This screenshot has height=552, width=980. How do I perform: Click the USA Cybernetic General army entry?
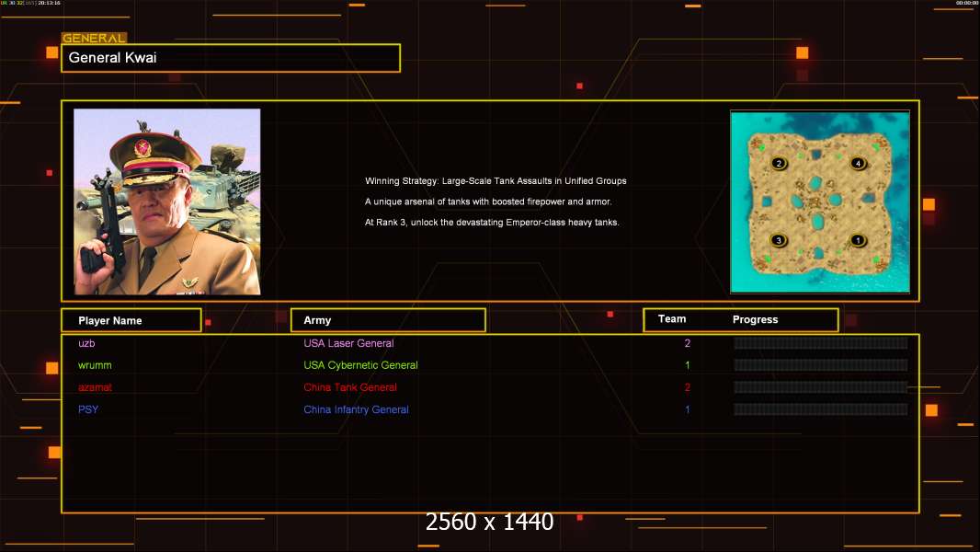pos(360,365)
